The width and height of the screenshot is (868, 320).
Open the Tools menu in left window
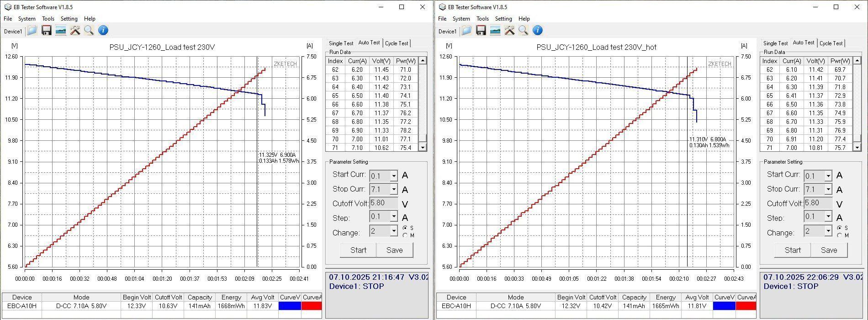tap(48, 19)
